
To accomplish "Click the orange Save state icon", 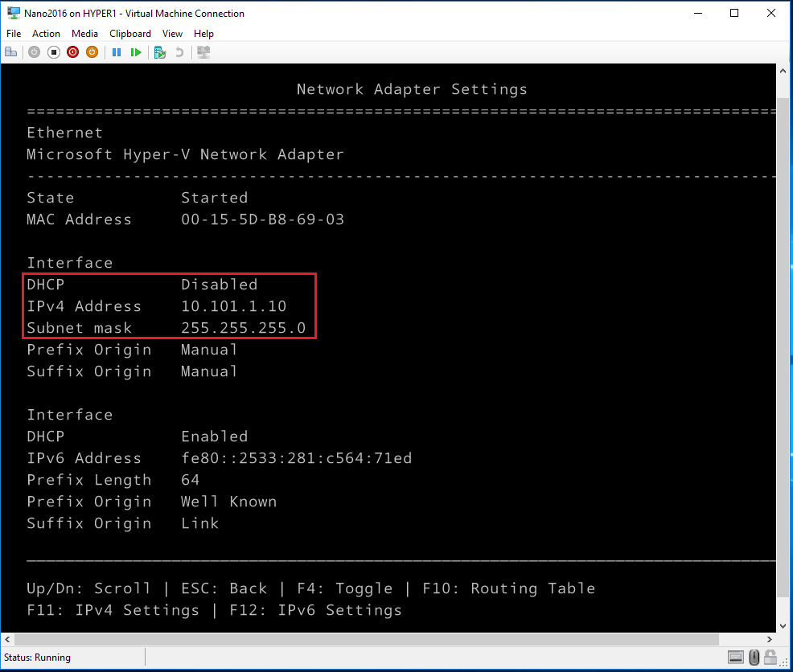I will pos(92,52).
